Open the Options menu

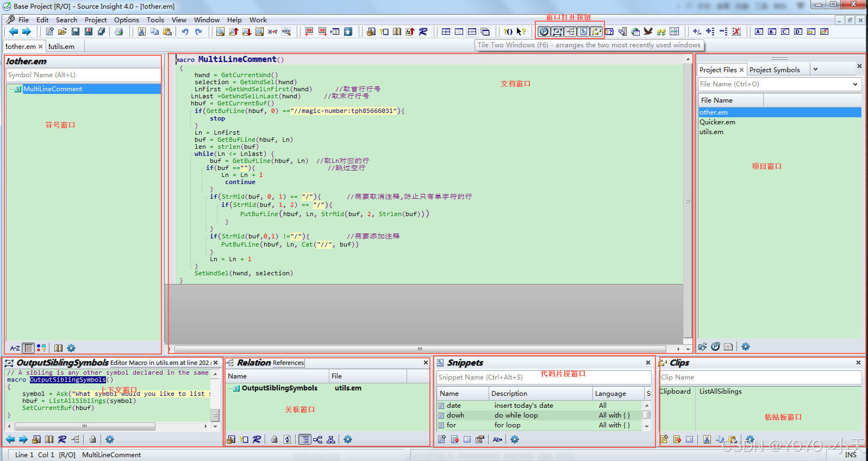tap(127, 20)
